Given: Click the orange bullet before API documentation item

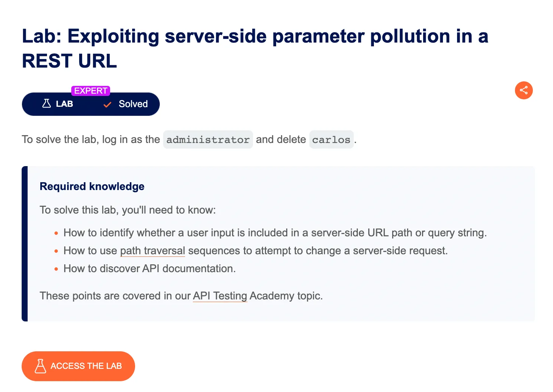Looking at the screenshot, I should (x=56, y=269).
